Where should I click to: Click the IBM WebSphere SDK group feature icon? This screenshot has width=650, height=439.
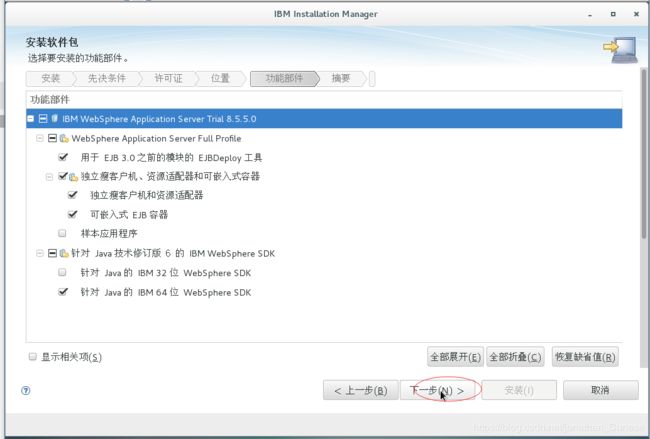(64, 253)
